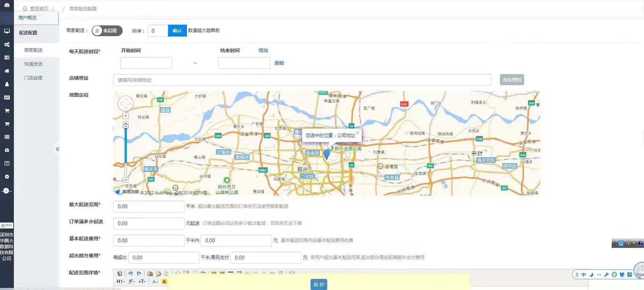Click the list icon in the left sidebar
644x290 pixels.
coord(7,137)
